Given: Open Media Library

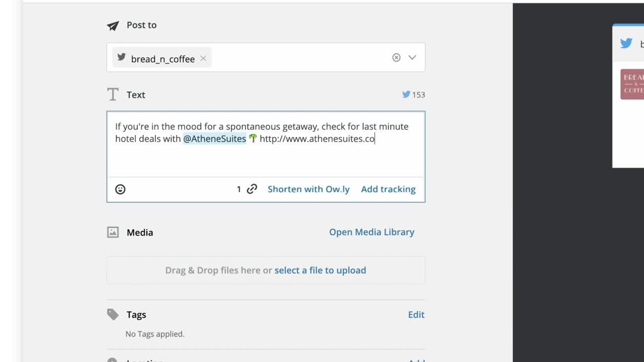Looking at the screenshot, I should (371, 232).
